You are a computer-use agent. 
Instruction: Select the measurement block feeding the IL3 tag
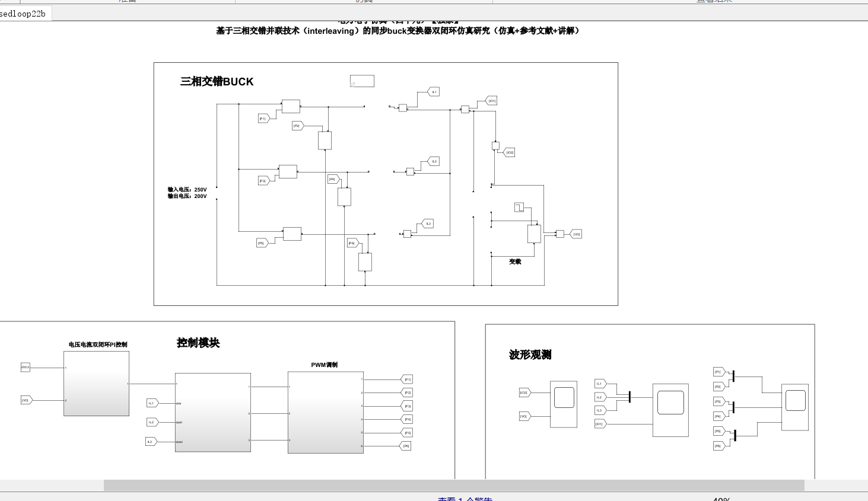(x=407, y=234)
